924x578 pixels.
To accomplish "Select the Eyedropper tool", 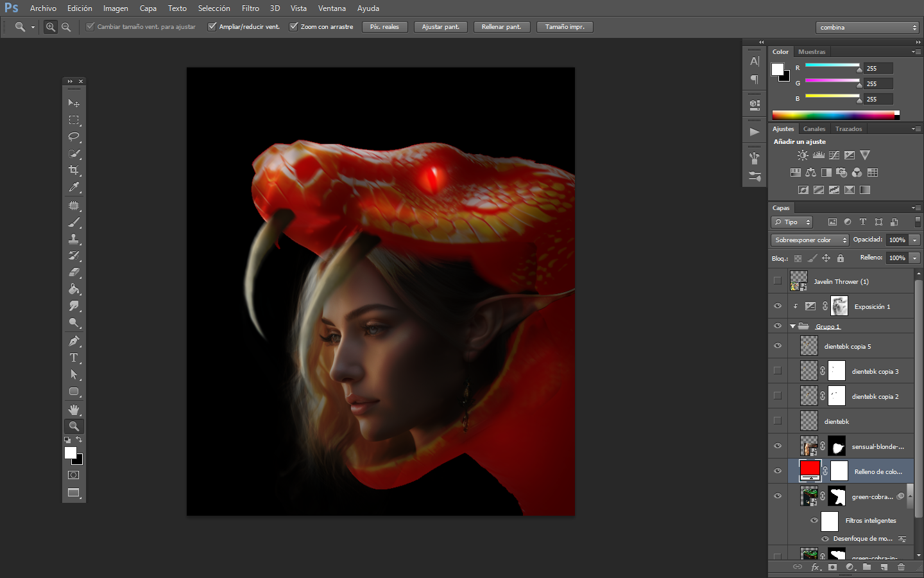I will pos(74,188).
